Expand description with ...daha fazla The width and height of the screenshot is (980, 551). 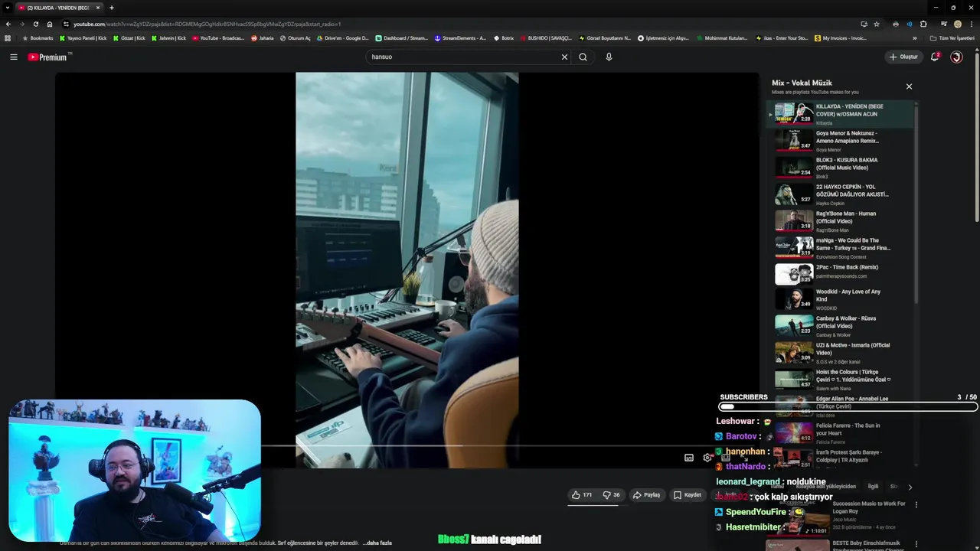pos(377,543)
